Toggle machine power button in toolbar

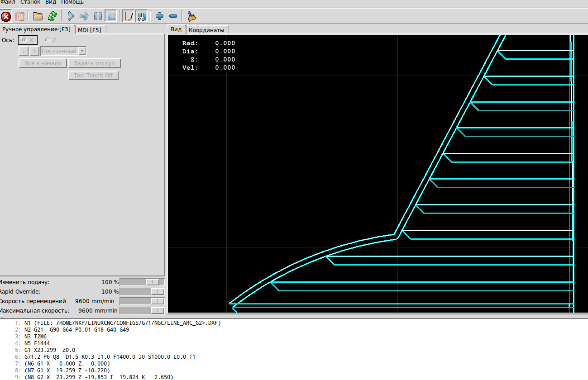pos(19,16)
